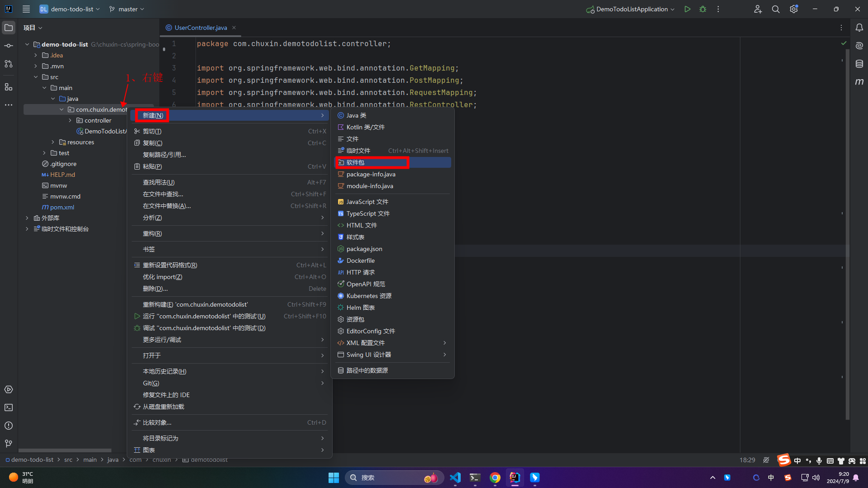This screenshot has height=488, width=868.
Task: Select HELP.md in project tree
Action: pos(62,175)
